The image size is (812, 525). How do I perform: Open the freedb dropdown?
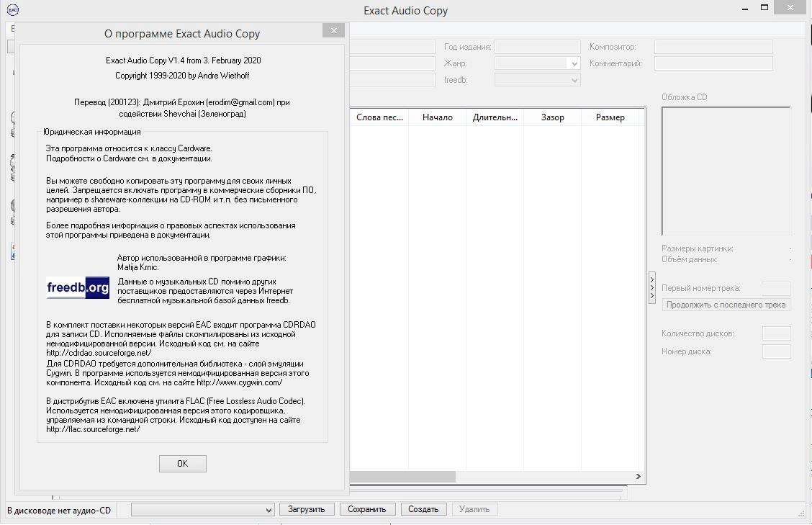pyautogui.click(x=574, y=81)
